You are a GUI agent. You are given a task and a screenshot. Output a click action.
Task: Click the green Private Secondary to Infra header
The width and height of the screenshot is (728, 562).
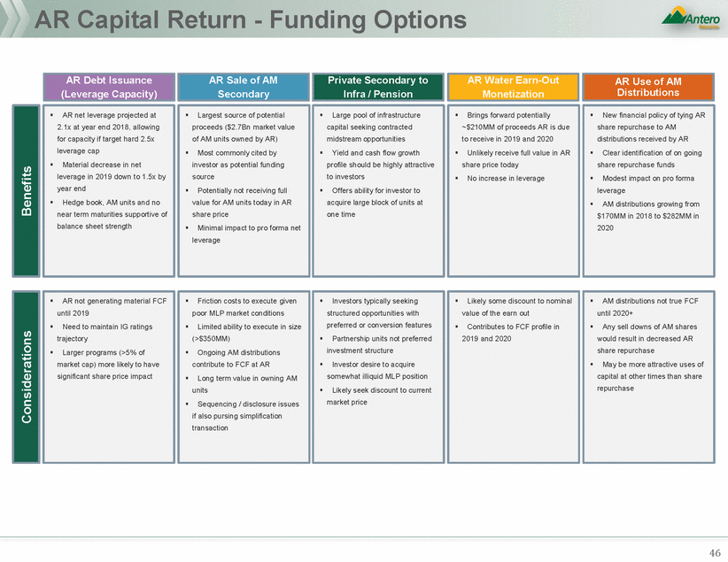pyautogui.click(x=377, y=87)
